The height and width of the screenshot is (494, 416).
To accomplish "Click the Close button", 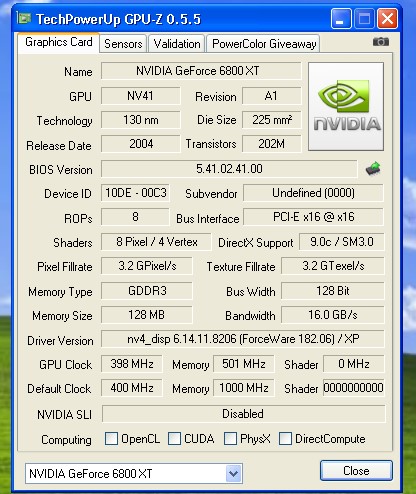I will point(356,471).
